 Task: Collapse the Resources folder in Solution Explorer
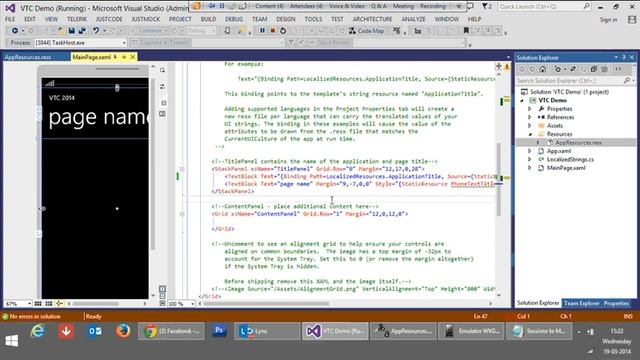[x=530, y=134]
